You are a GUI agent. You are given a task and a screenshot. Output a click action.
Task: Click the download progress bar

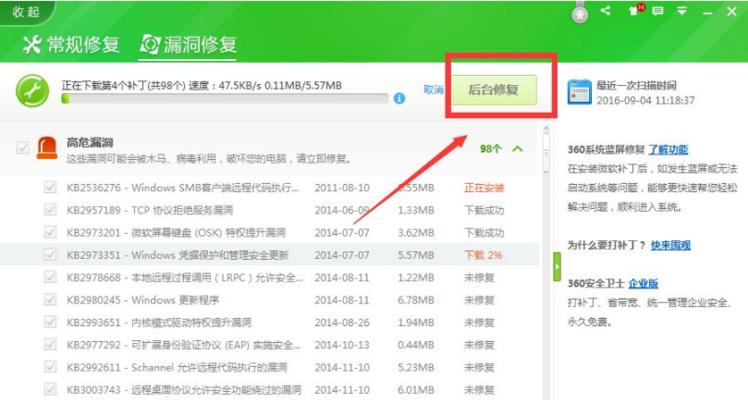[225, 98]
